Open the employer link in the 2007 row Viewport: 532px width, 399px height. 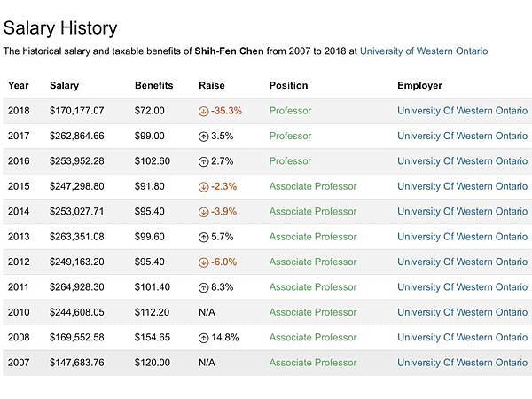pos(462,363)
